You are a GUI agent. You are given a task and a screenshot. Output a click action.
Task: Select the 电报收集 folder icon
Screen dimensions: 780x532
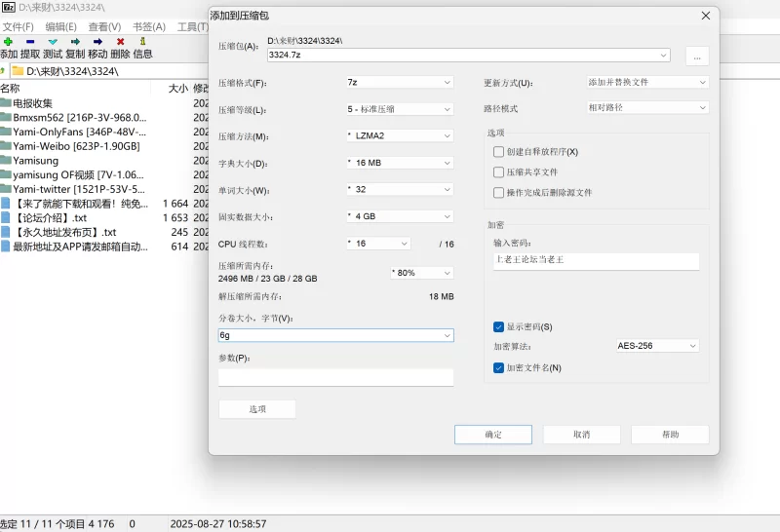coord(6,103)
